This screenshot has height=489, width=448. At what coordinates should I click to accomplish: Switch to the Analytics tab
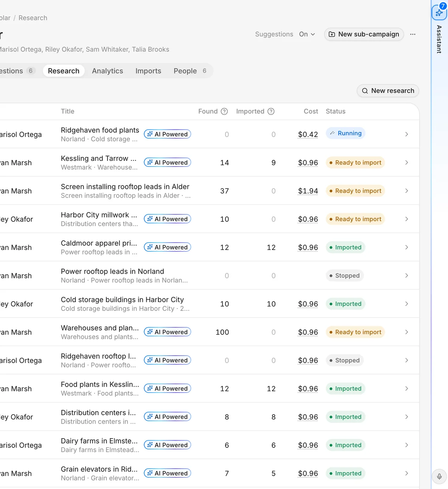pyautogui.click(x=108, y=71)
